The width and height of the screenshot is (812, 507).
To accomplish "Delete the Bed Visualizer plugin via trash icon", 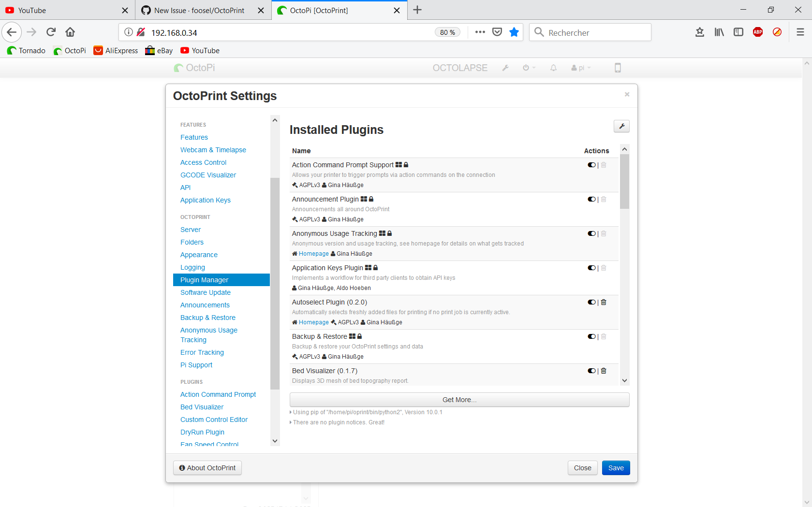I will coord(603,371).
